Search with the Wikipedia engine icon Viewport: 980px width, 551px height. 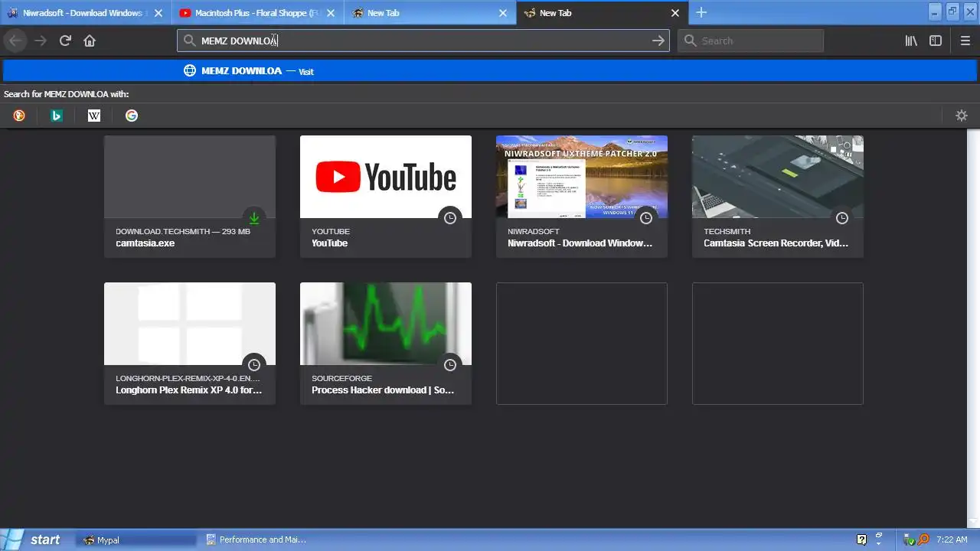click(x=94, y=116)
